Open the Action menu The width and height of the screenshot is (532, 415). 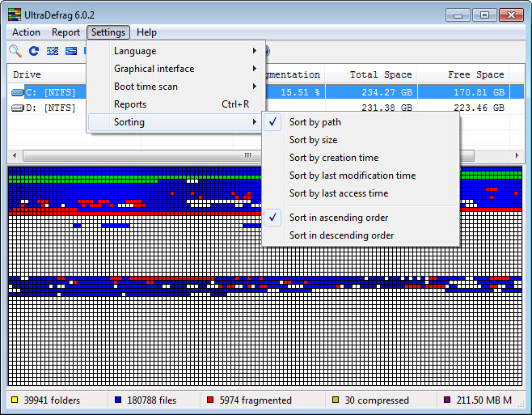coord(26,32)
